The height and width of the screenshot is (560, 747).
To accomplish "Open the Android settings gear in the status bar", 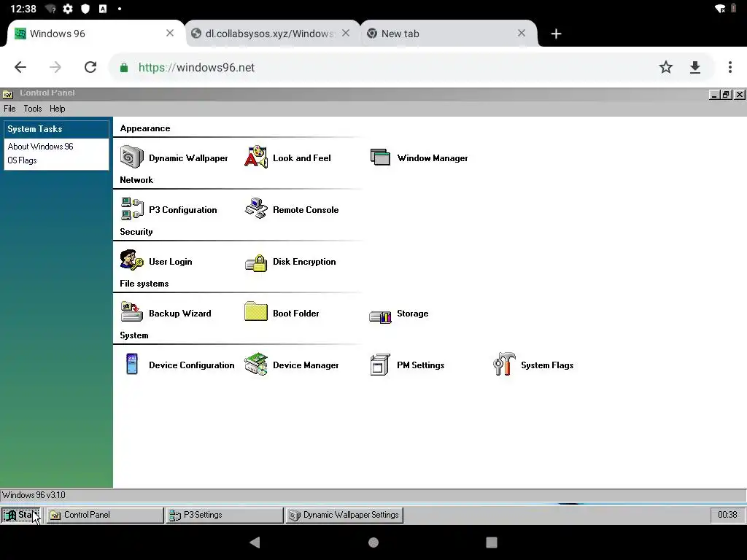I will [x=68, y=9].
